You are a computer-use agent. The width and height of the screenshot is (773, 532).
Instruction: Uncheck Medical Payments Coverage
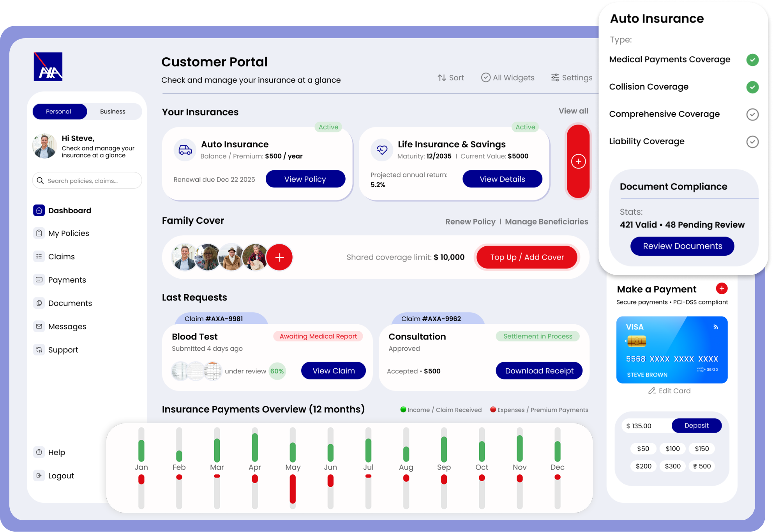[752, 60]
